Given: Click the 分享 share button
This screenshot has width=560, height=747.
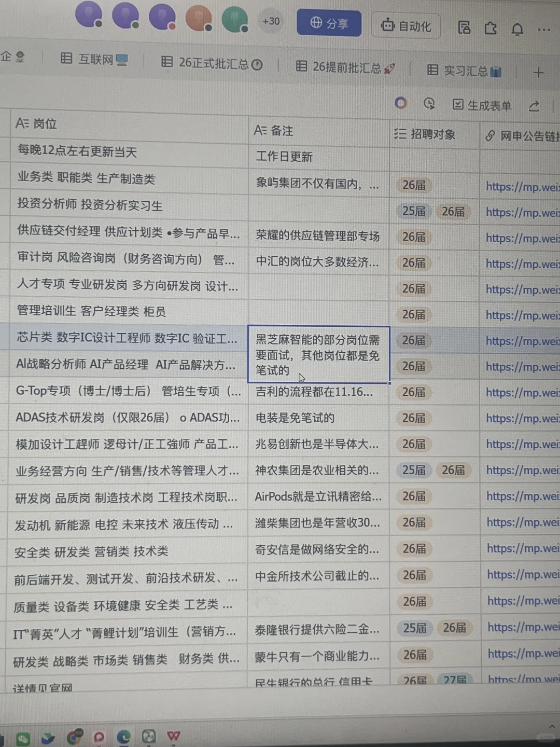Looking at the screenshot, I should tap(329, 23).
